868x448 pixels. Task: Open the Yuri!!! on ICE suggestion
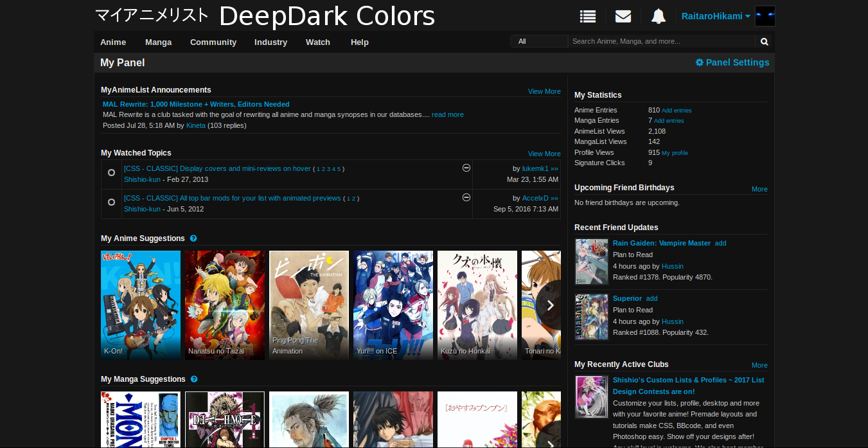point(393,305)
